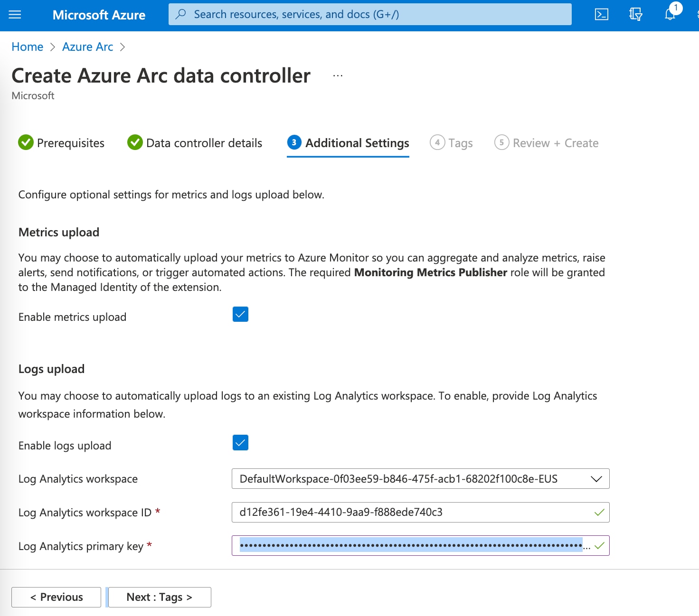The height and width of the screenshot is (616, 699).
Task: Click the green check beside Prerequisites
Action: coord(26,142)
